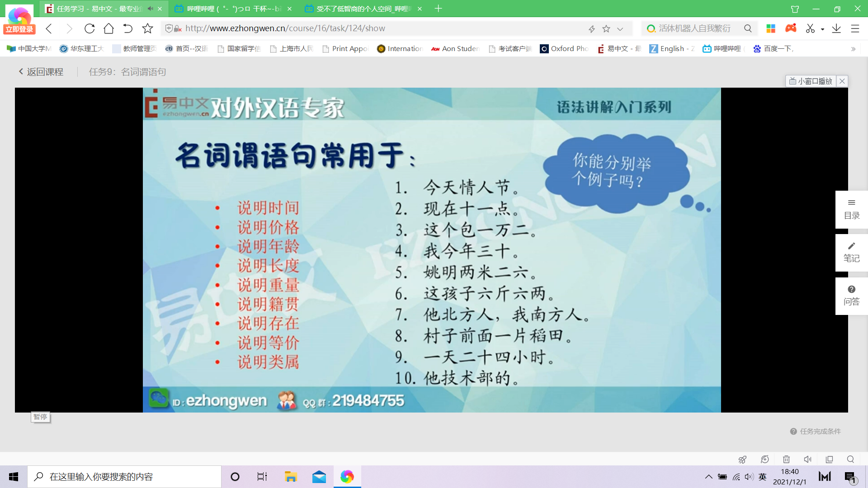Open the downloads arrow icon
Viewport: 868px width, 488px height.
(836, 28)
